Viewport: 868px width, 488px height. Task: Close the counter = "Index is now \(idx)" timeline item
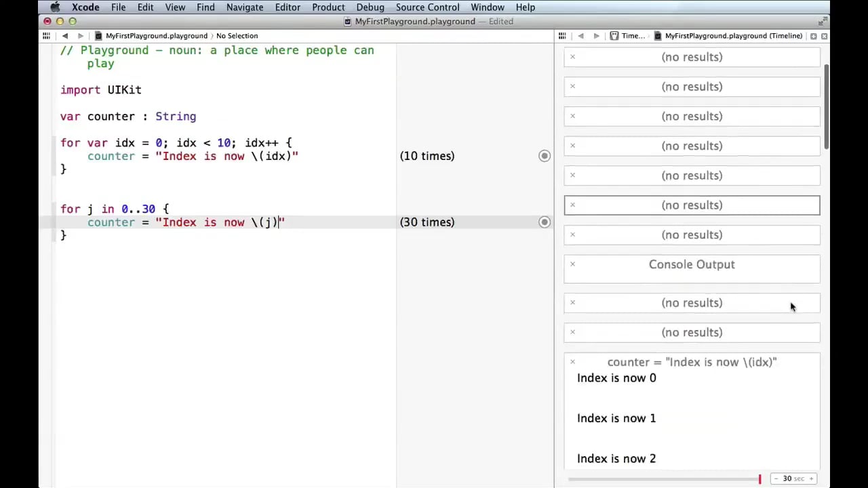(572, 362)
